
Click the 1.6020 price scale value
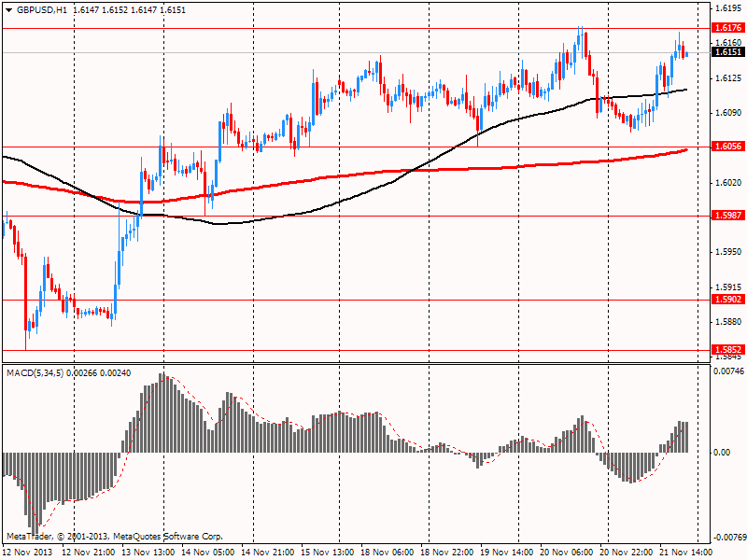(x=728, y=183)
